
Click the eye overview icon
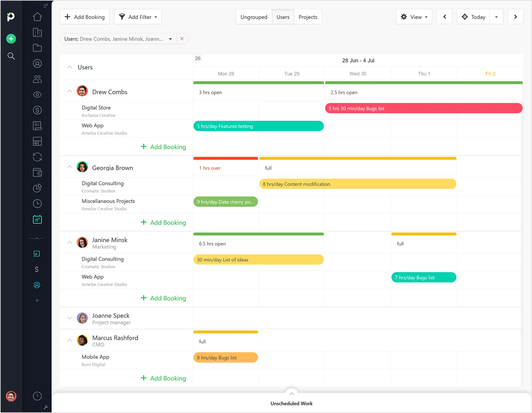click(37, 95)
